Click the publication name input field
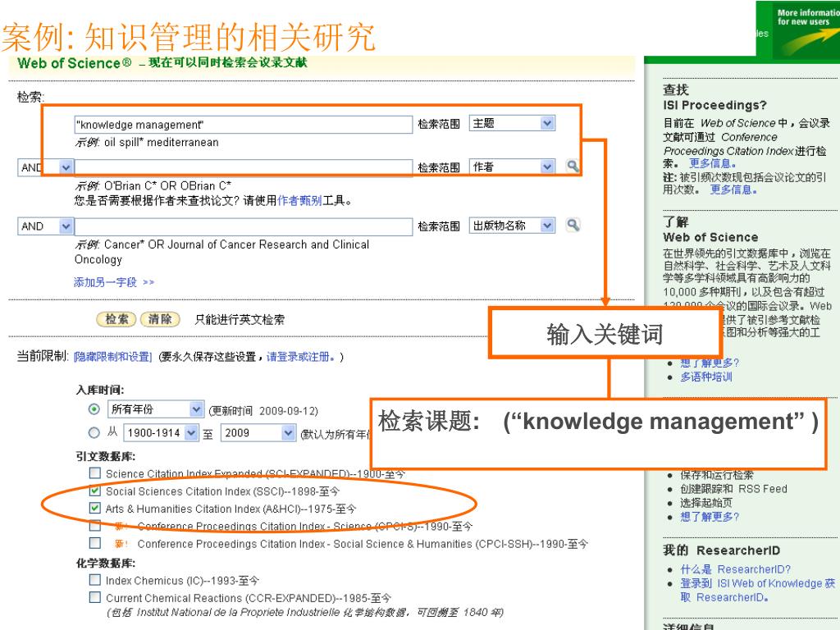840x630 pixels. coord(243,226)
